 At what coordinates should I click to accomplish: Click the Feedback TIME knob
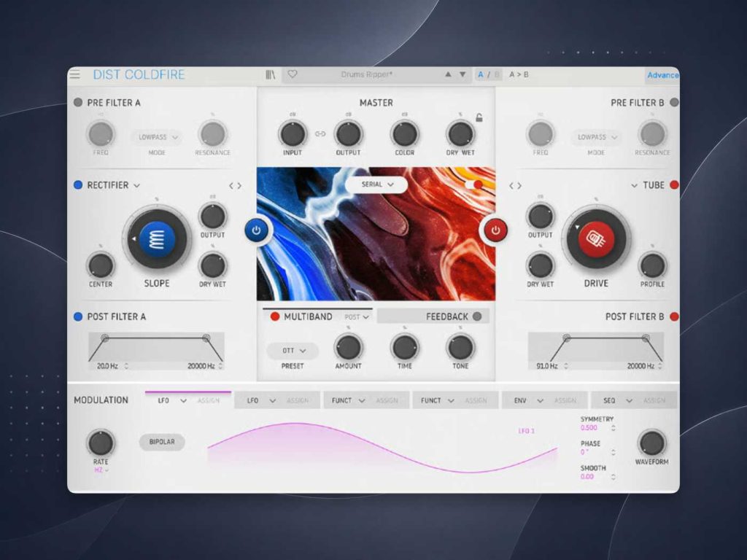[x=404, y=347]
